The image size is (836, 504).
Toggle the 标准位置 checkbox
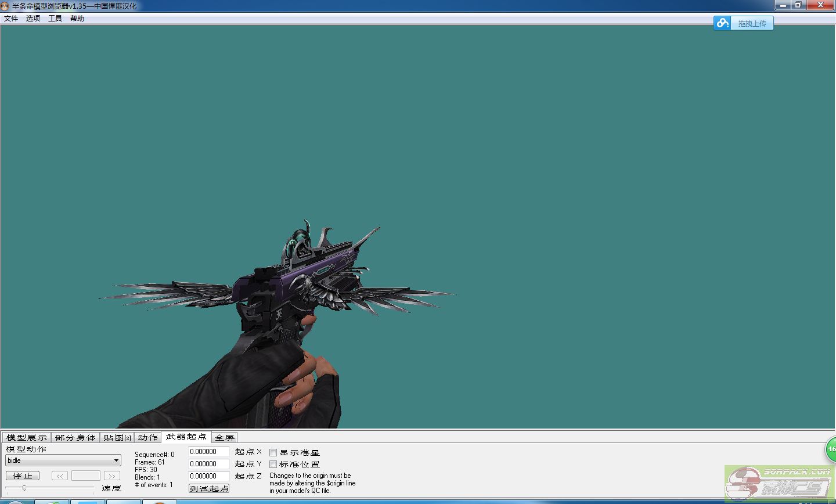[273, 464]
